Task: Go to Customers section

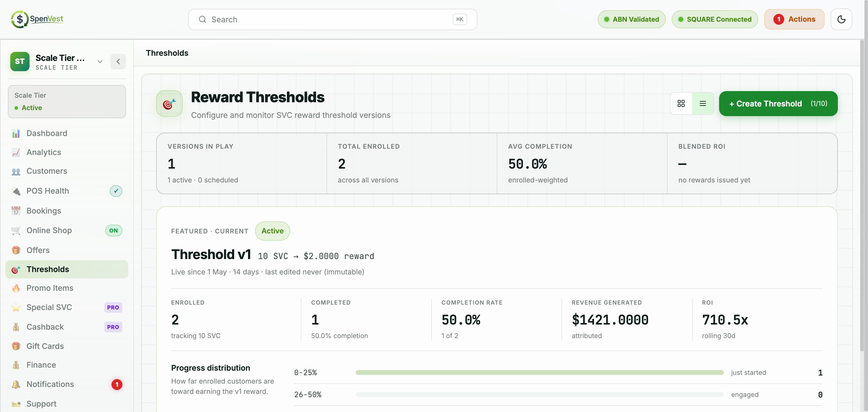Action: coord(67,171)
